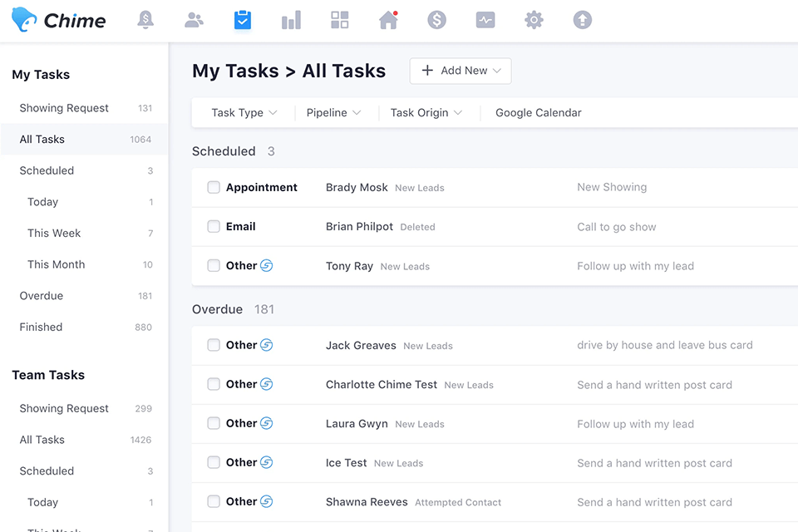798x532 pixels.
Task: Open the Add New dropdown
Action: coord(461,71)
